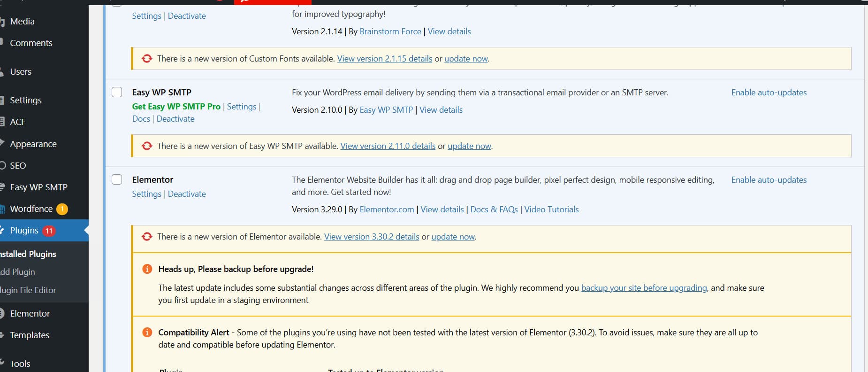868x372 pixels.
Task: Open Appearance menu
Action: click(33, 144)
